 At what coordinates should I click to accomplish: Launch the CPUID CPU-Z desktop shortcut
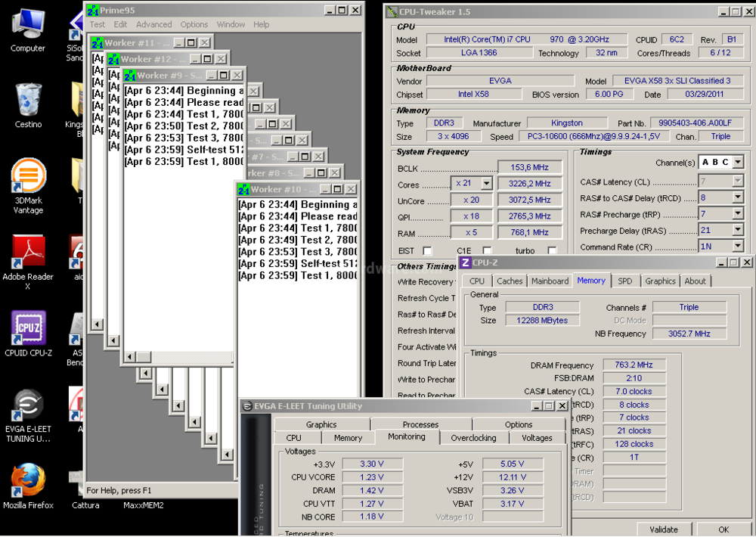[28, 334]
